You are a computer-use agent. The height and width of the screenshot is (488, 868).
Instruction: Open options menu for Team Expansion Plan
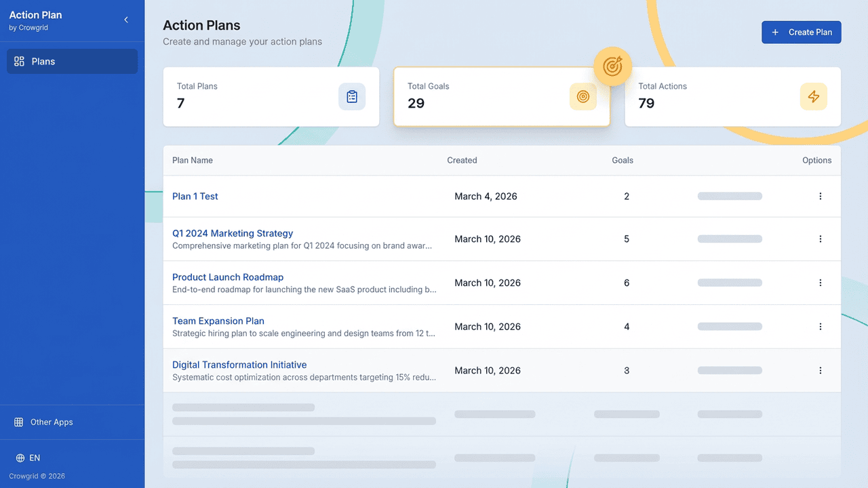tap(820, 327)
